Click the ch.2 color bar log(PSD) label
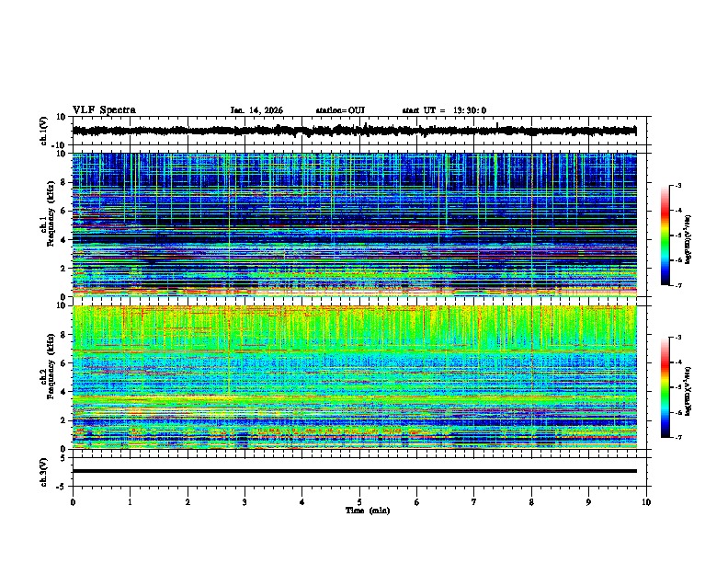Screen dimensions: 728x563 pyautogui.click(x=688, y=390)
